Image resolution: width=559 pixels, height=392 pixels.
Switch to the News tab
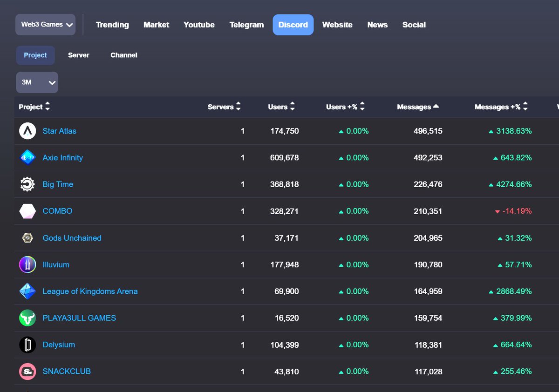click(x=377, y=25)
